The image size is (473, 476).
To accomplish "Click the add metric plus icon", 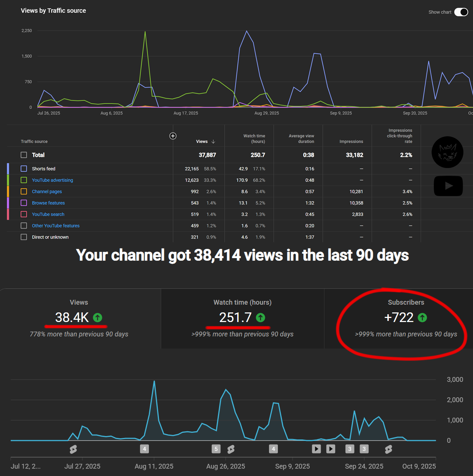I will coord(173,136).
